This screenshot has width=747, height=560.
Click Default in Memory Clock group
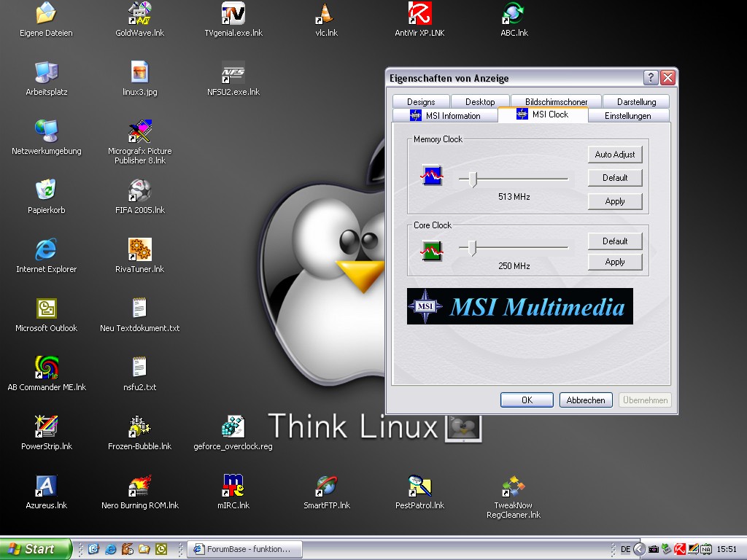tap(615, 178)
